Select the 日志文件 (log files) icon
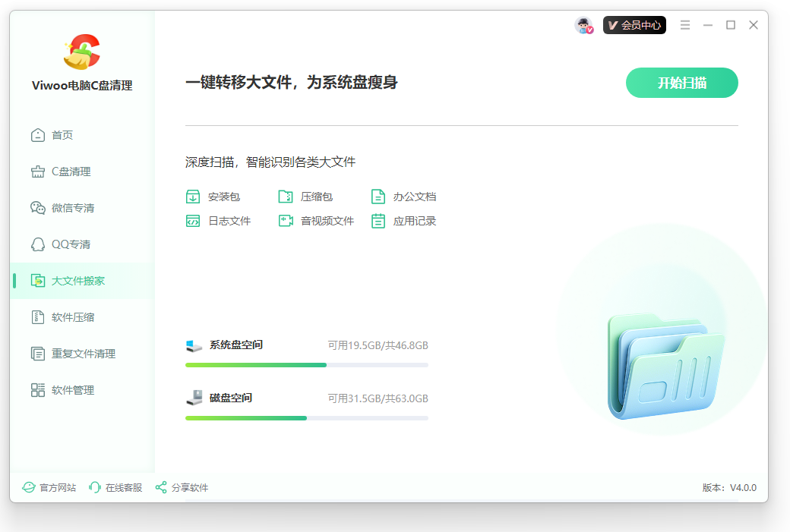 pos(193,220)
